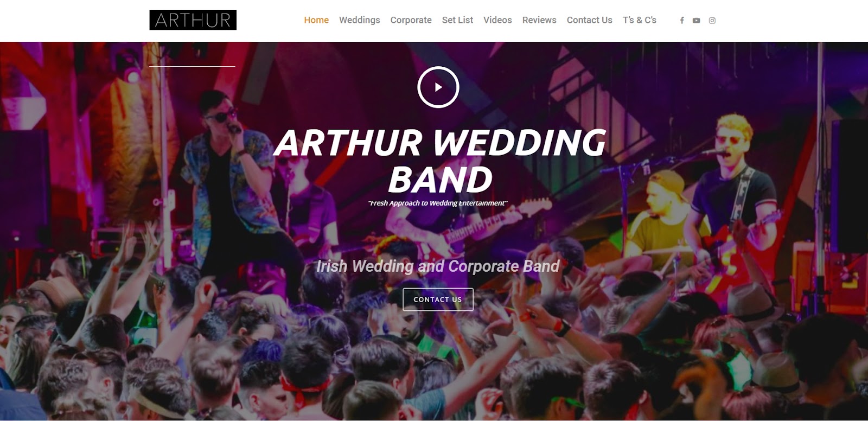Click the ARTHUR WEDDING BAND headline
The width and height of the screenshot is (868, 421).
(x=440, y=161)
